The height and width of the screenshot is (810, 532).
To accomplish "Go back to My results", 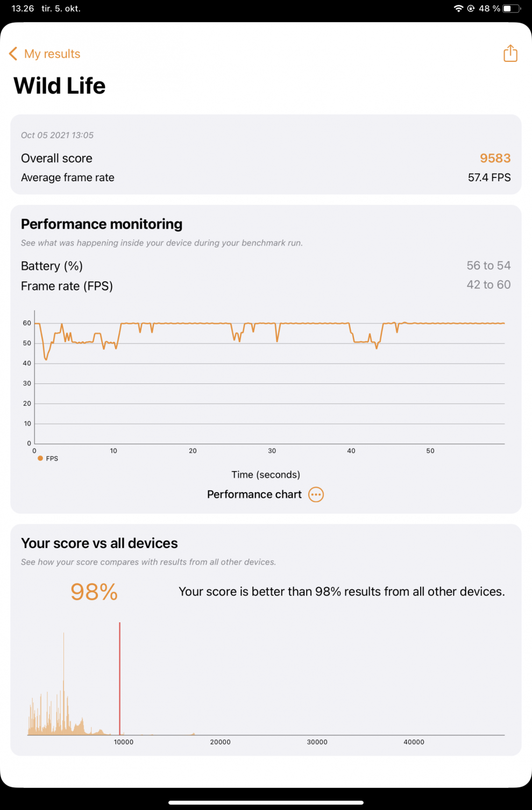I will click(52, 54).
